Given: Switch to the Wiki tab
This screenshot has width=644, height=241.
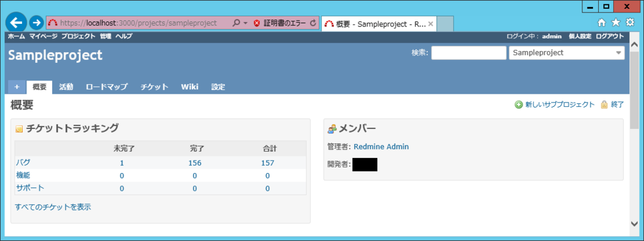Looking at the screenshot, I should pos(190,87).
